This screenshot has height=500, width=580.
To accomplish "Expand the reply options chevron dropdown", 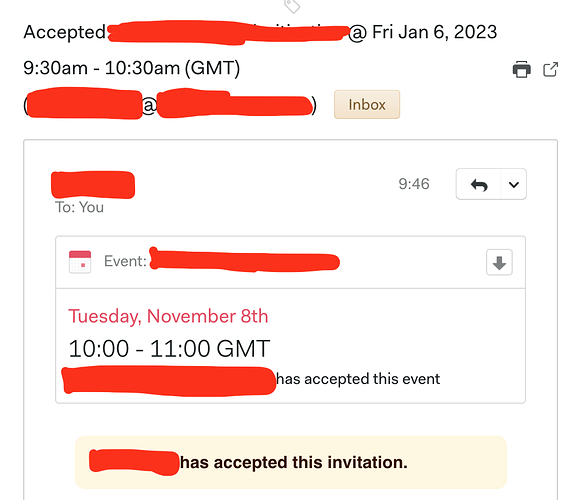I will [514, 184].
